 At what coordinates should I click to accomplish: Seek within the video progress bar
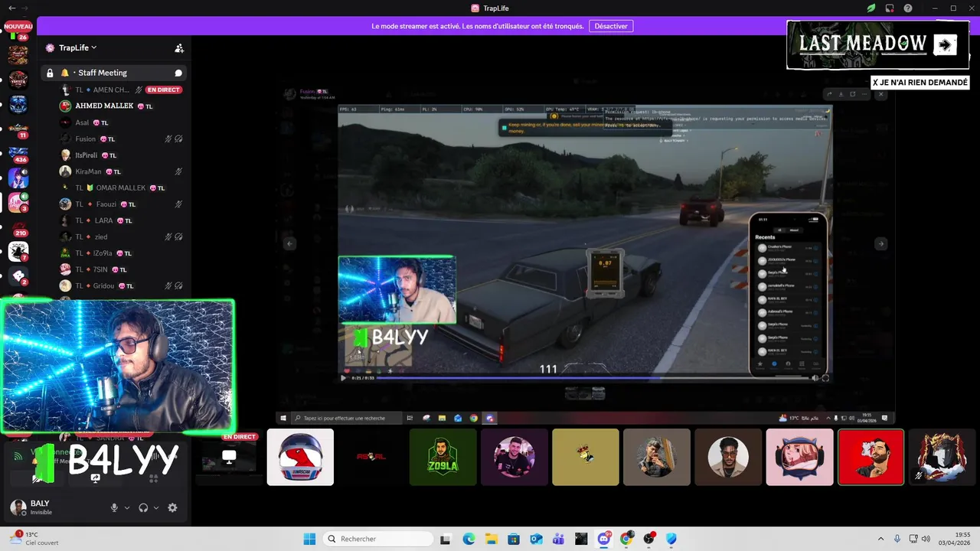pos(593,377)
